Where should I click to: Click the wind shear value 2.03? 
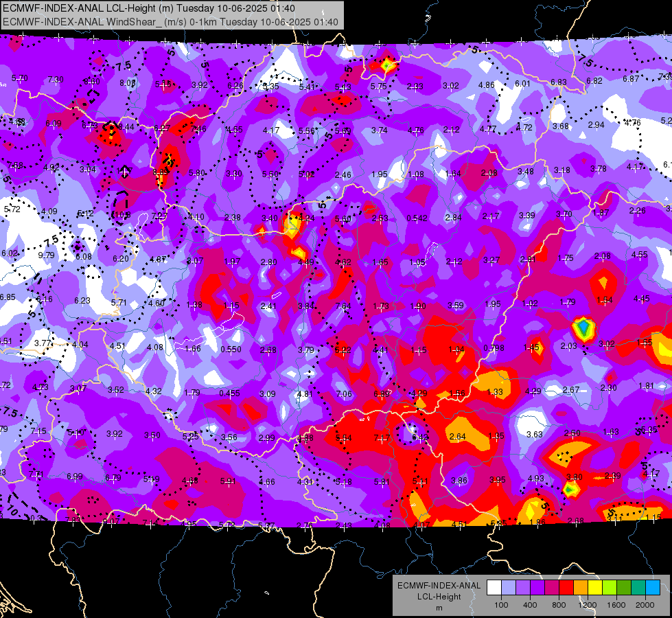pyautogui.click(x=569, y=345)
